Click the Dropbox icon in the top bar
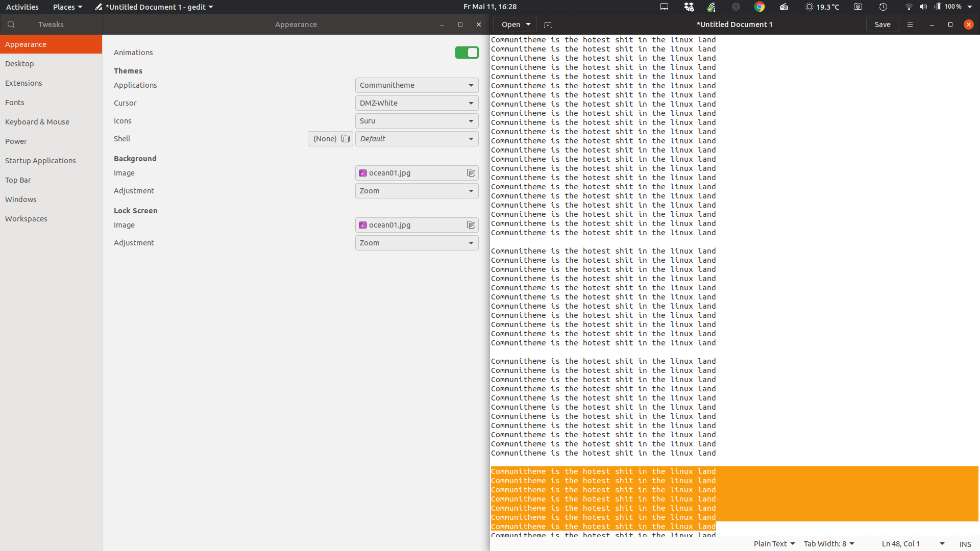The image size is (980, 551). (689, 7)
